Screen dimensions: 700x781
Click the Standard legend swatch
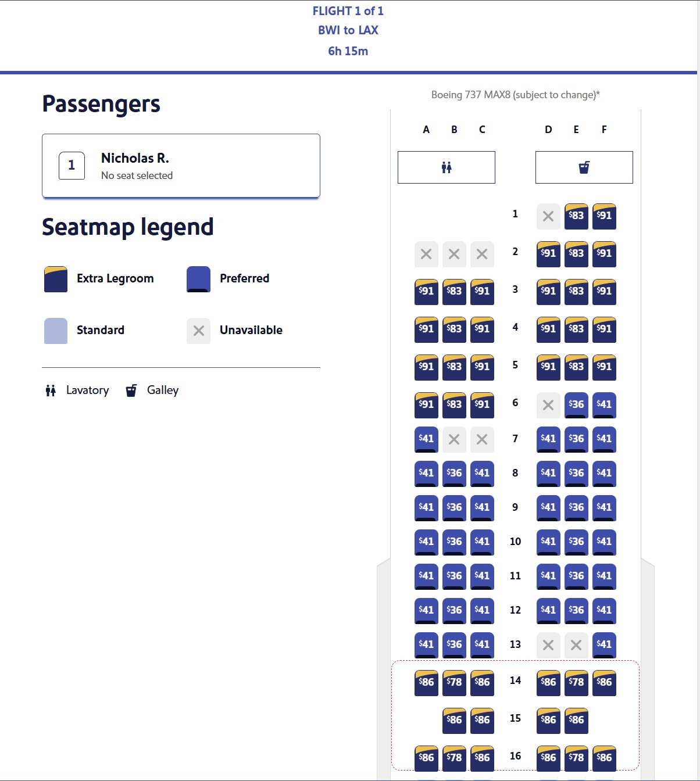pos(56,331)
